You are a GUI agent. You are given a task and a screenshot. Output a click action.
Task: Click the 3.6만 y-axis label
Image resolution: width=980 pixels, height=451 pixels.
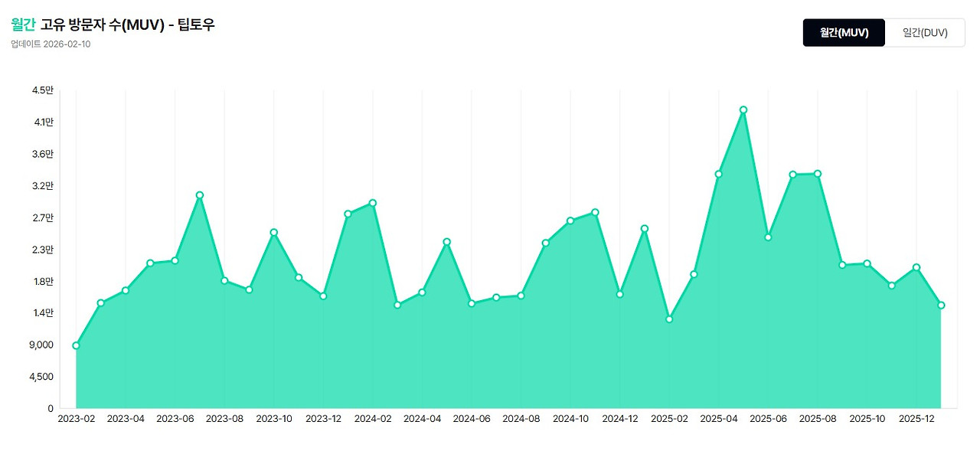tap(44, 154)
